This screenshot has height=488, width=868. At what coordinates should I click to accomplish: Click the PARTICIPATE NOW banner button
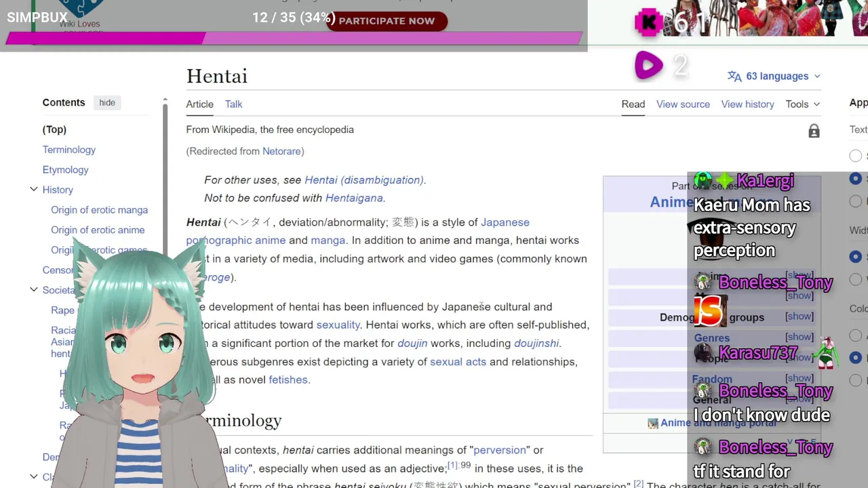(x=387, y=21)
